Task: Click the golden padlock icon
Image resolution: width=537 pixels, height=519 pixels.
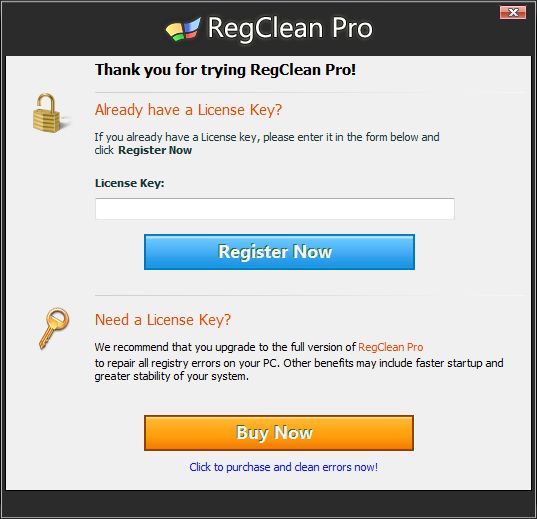Action: point(47,113)
